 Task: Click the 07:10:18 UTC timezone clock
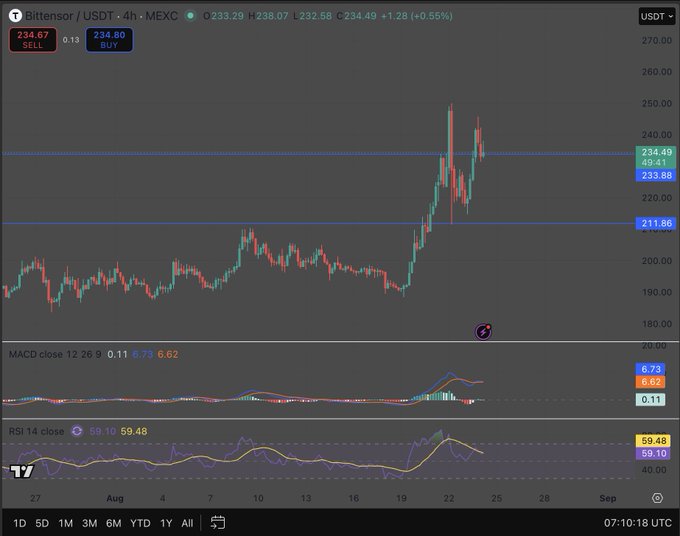coord(638,523)
